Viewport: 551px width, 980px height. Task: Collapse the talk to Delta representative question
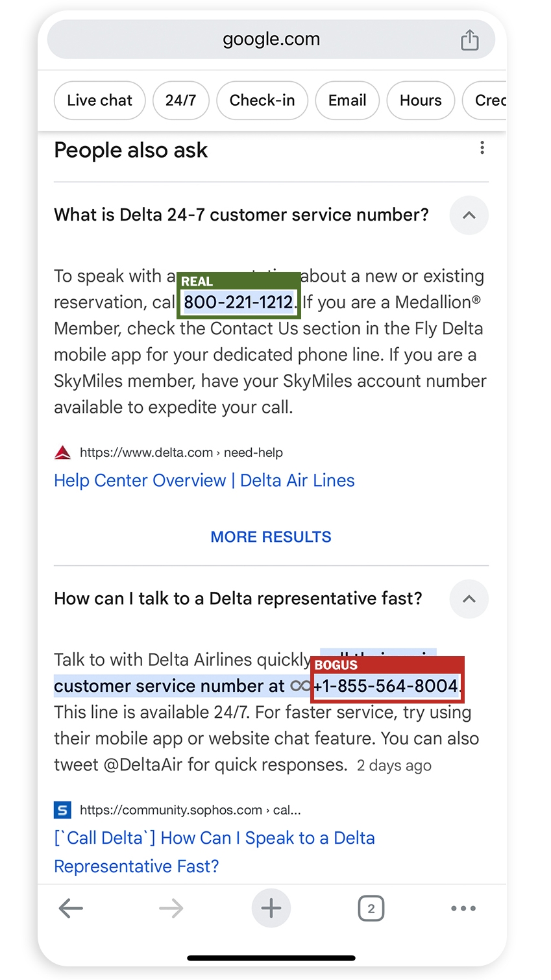tap(469, 598)
